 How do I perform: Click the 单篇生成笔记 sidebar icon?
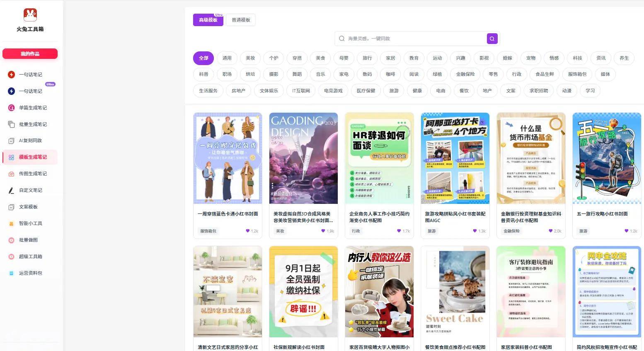[12, 108]
